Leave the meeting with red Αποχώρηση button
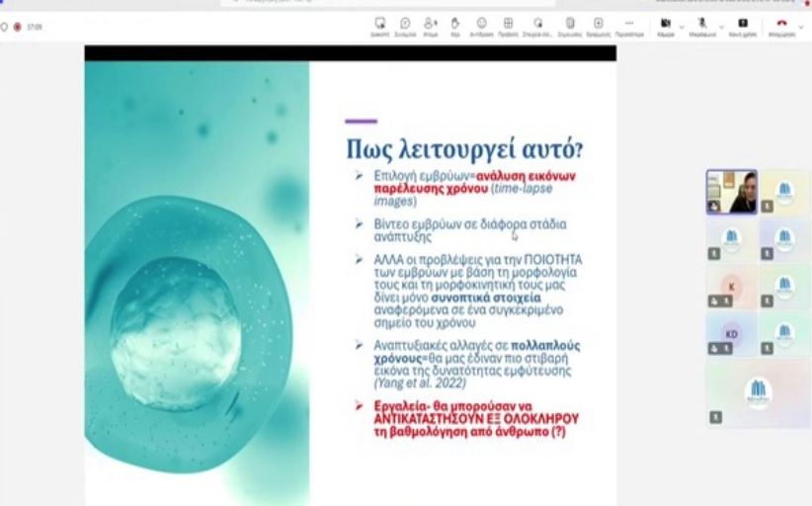Screen dimensions: 812x506 pyautogui.click(x=782, y=27)
